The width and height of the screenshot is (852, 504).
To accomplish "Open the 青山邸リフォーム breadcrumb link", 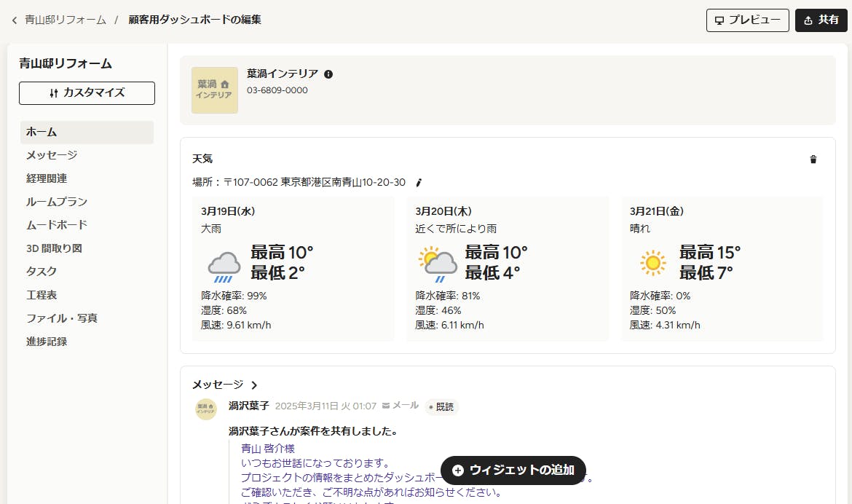I will pos(66,20).
